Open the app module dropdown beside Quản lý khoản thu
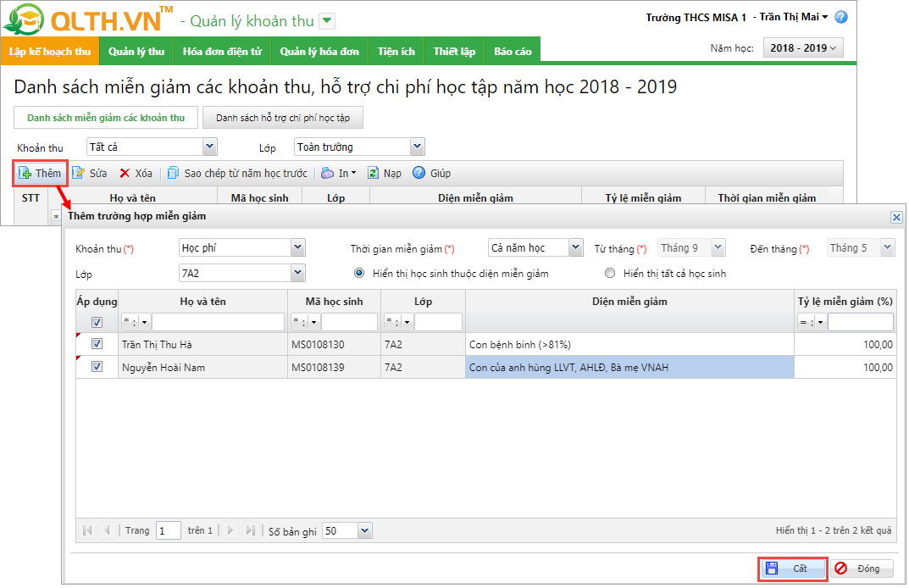Viewport: 909px width, 588px height. click(328, 21)
